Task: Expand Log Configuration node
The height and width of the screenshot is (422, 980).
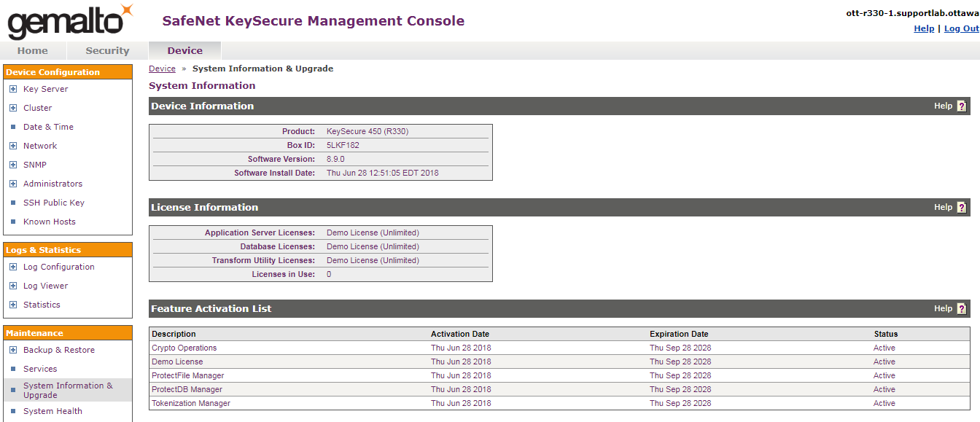Action: (13, 267)
